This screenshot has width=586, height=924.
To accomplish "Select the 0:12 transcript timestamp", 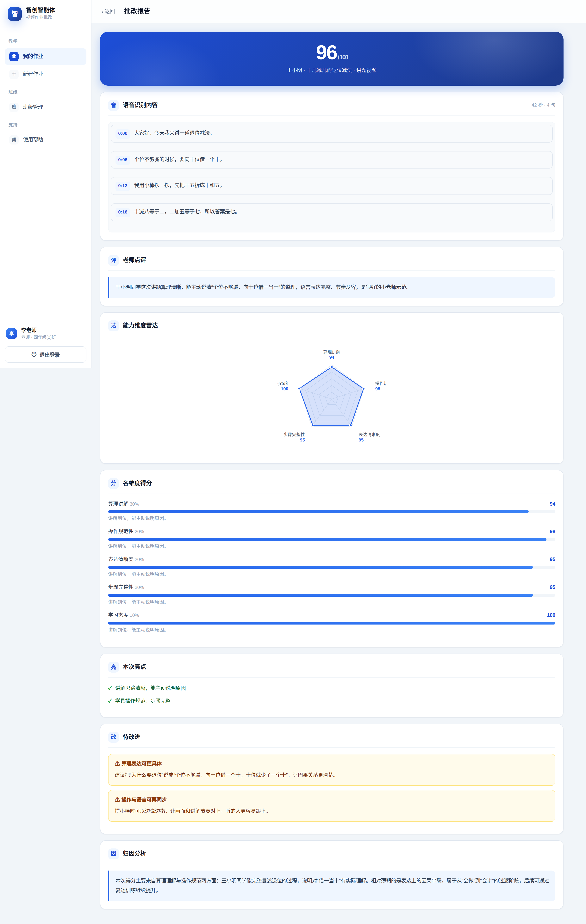I will pyautogui.click(x=123, y=186).
